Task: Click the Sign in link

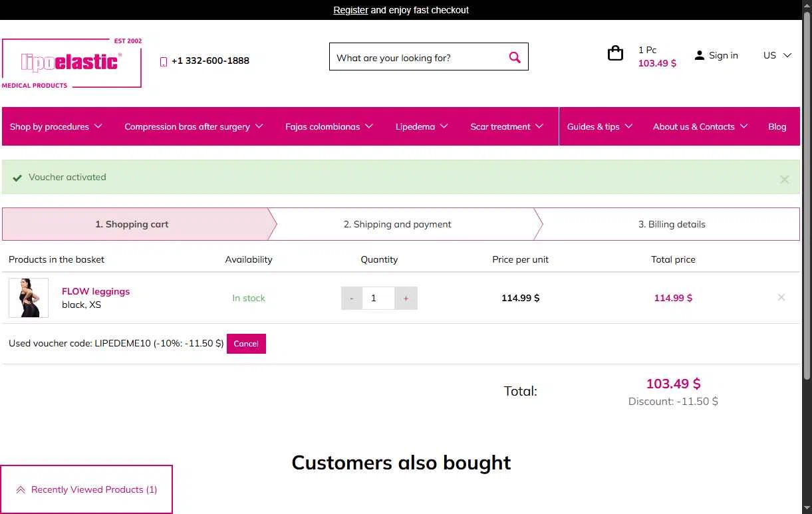Action: (724, 55)
